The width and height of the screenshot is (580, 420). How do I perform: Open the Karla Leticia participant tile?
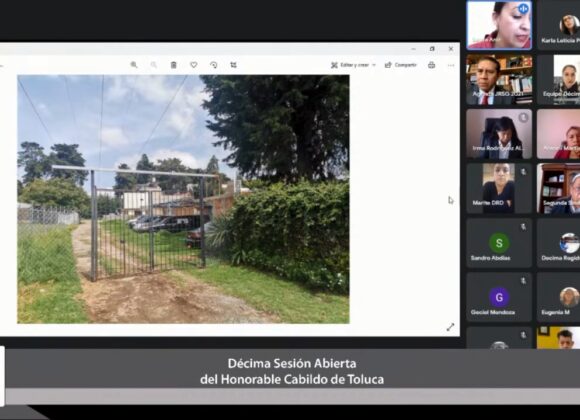[x=559, y=25]
